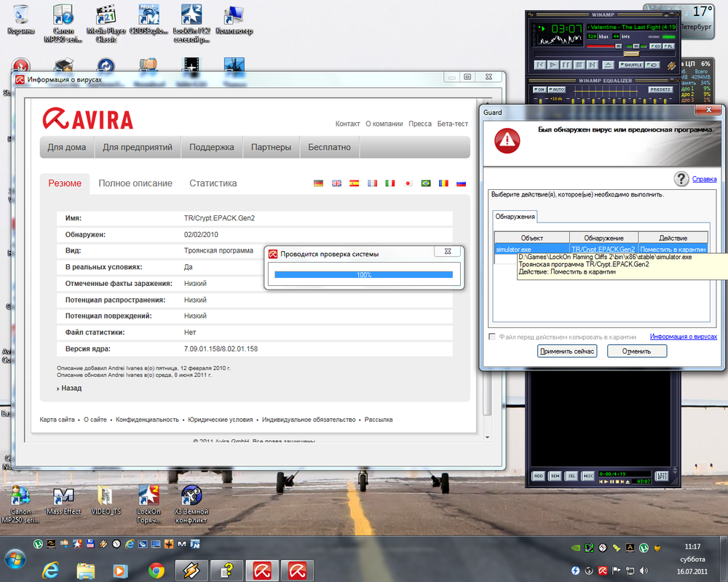
Task: Toggle the Winamp equalizer ON button
Action: click(539, 89)
